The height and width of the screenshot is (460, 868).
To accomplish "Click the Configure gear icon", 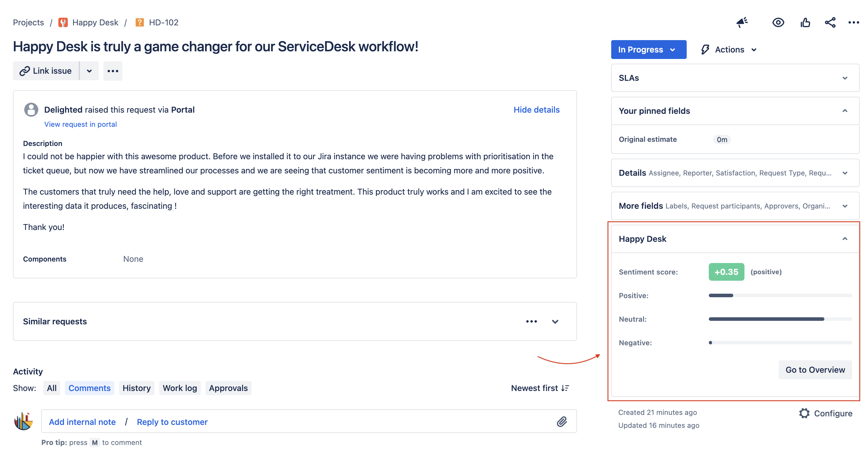I will 804,413.
